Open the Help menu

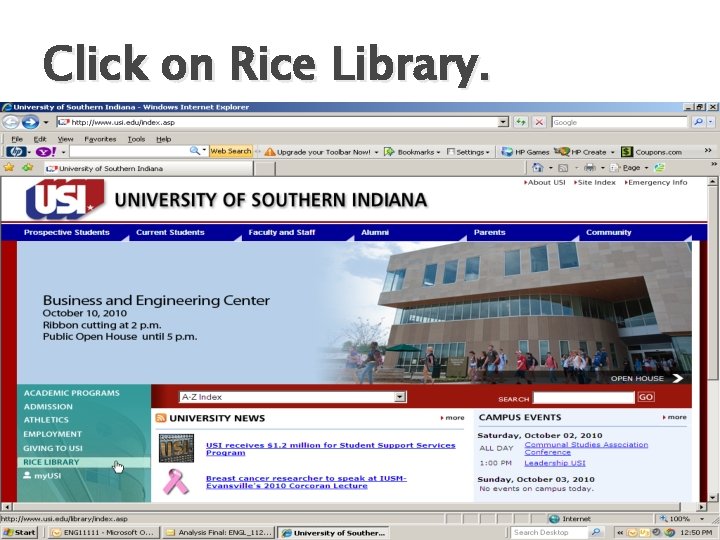pyautogui.click(x=163, y=139)
